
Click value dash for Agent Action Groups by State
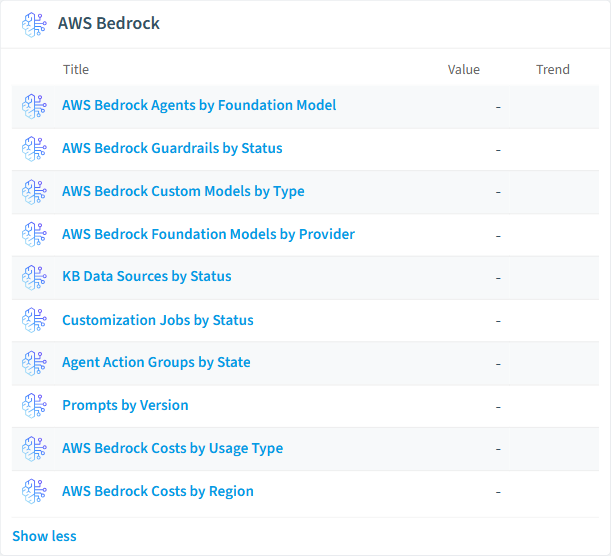click(498, 364)
